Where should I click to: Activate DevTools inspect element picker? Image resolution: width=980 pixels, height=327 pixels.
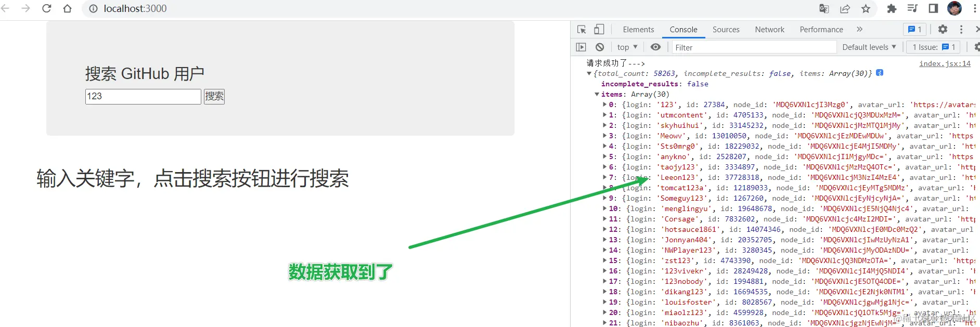pyautogui.click(x=582, y=29)
